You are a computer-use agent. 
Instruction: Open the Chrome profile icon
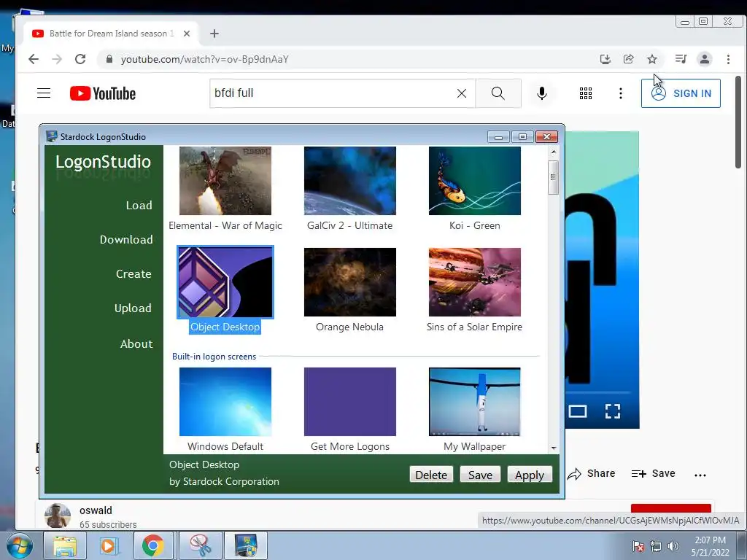pyautogui.click(x=704, y=59)
